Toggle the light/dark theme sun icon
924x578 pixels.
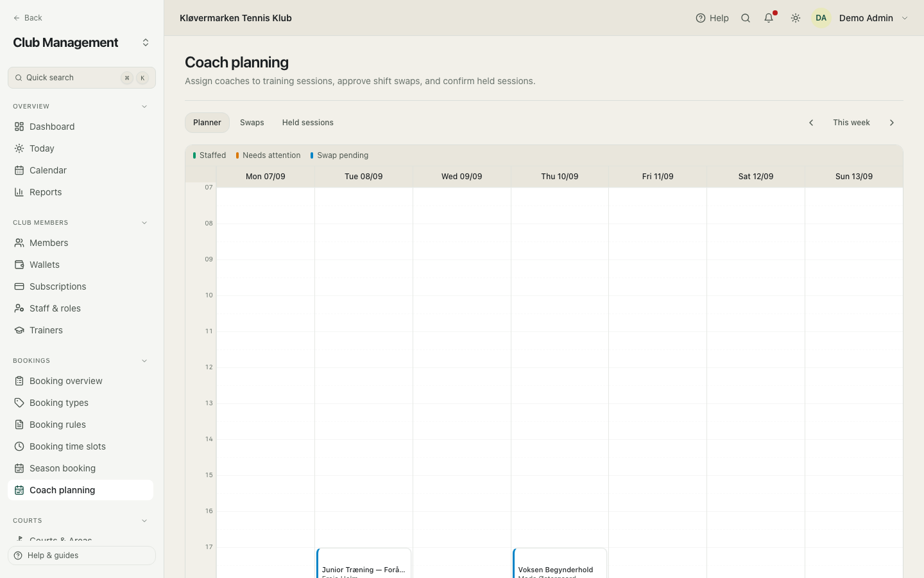click(x=796, y=18)
